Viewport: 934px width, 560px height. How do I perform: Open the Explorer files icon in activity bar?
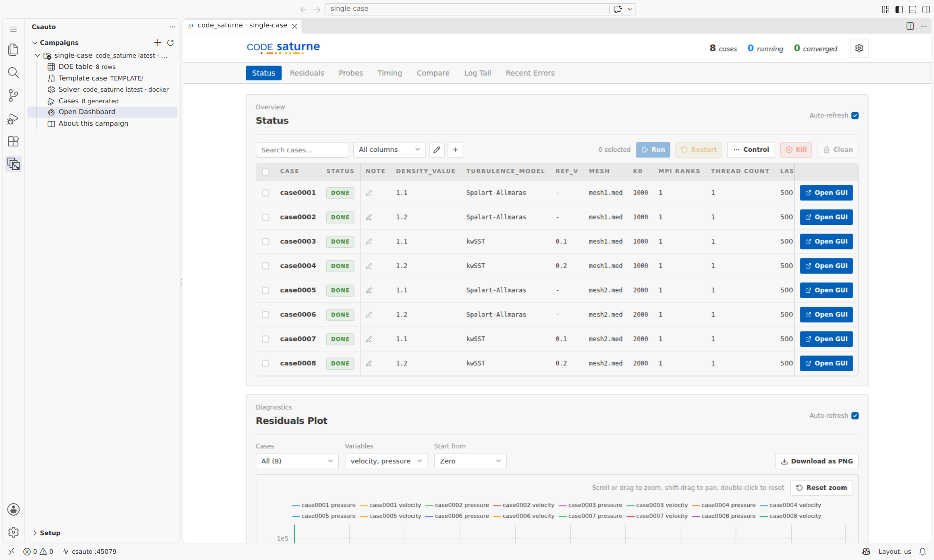[x=13, y=50]
